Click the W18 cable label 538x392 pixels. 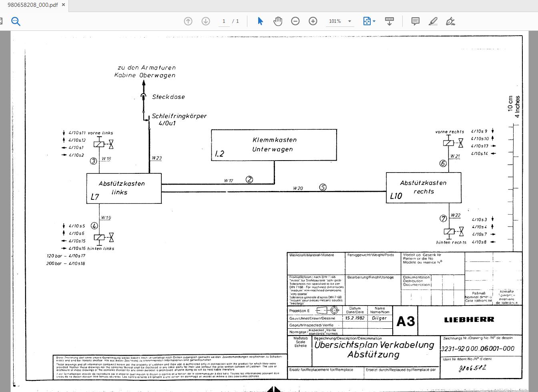106,159
